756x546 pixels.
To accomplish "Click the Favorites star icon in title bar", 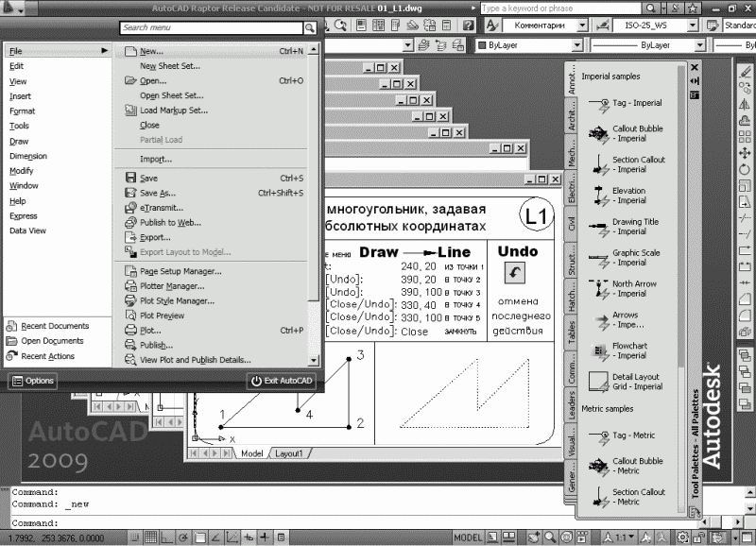I will pyautogui.click(x=693, y=9).
